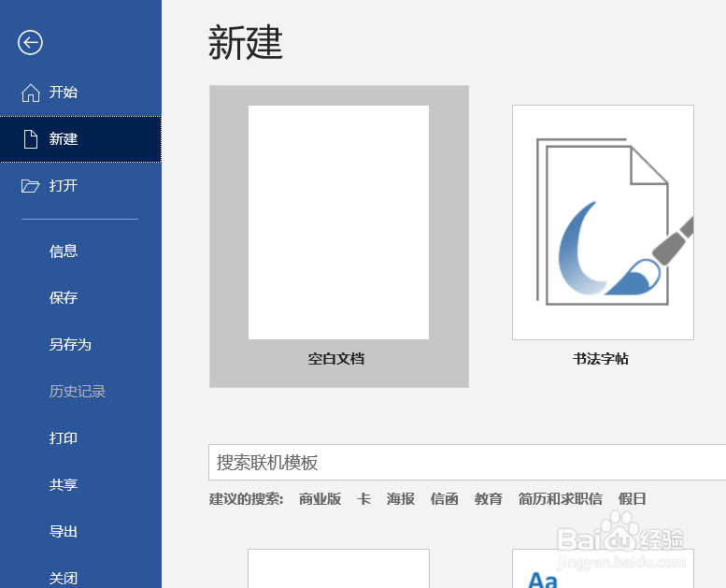Screen dimensions: 726x588
Task: Search suggested term 教育
Action: pyautogui.click(x=489, y=499)
